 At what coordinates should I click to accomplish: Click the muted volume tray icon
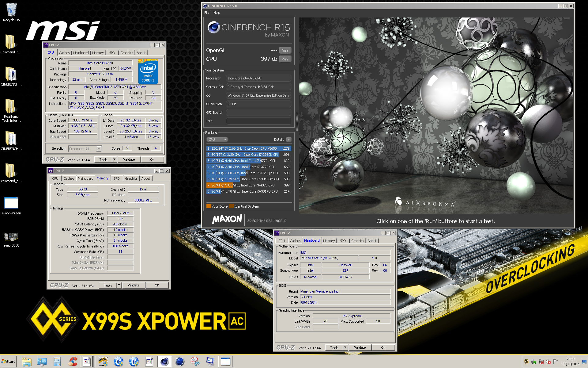click(548, 362)
